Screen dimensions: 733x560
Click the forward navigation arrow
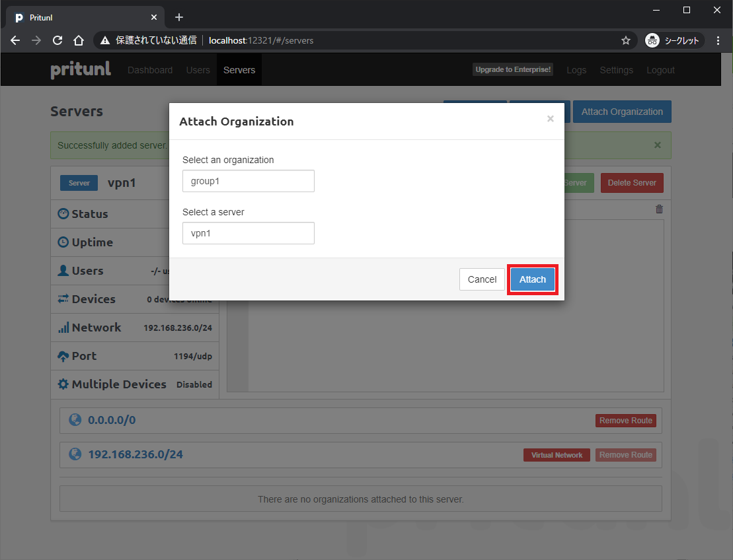36,40
